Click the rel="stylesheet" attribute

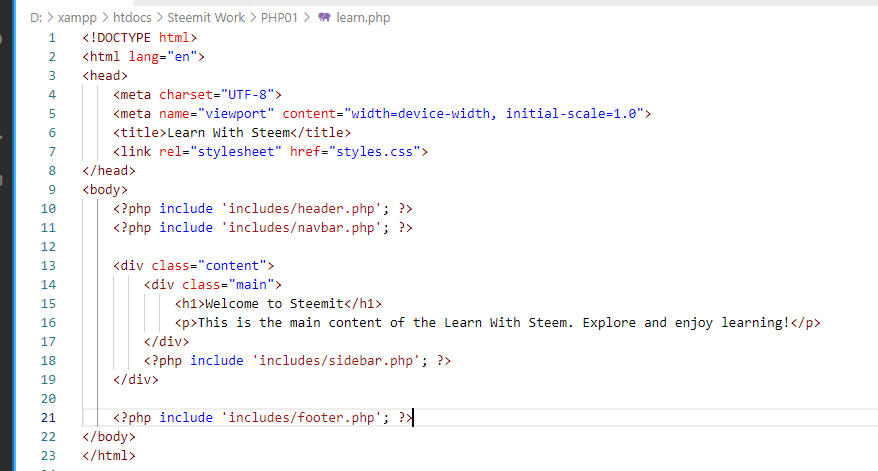pyautogui.click(x=221, y=152)
